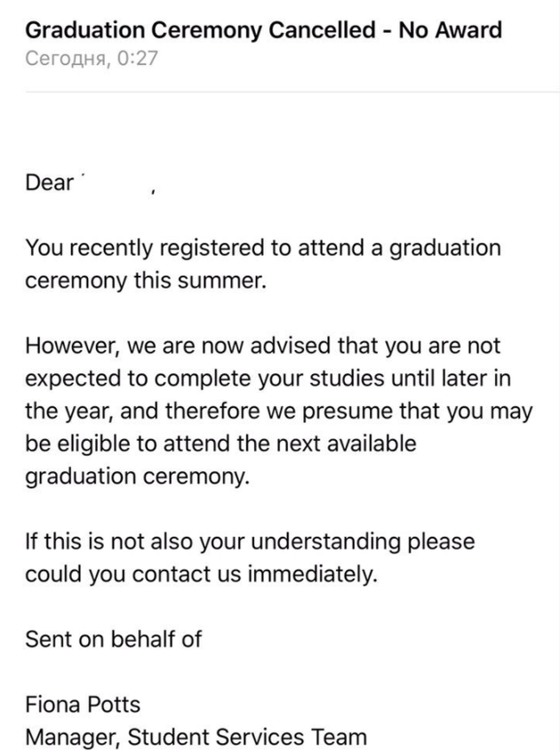Click the text 'graduation ceremony.' ending the paragraph

137,476
